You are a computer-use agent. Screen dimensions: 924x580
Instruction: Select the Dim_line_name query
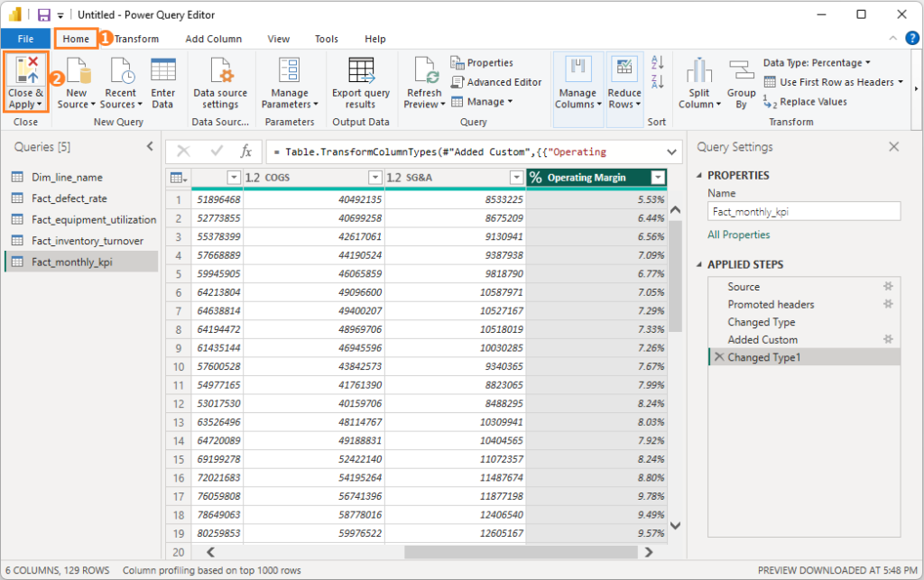pos(82,177)
